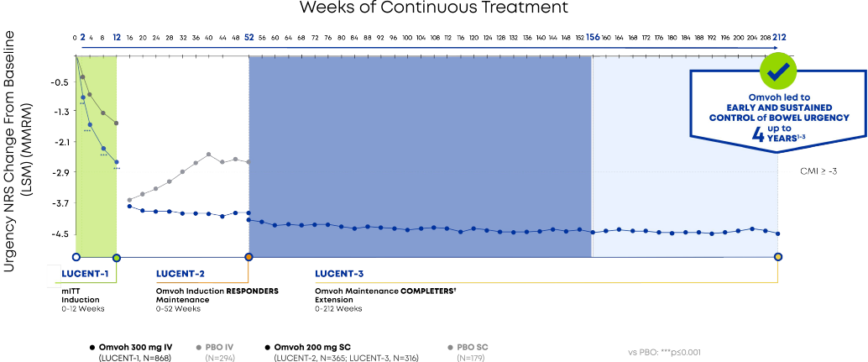Click the EARLY AND SUSTAINED CONTROL callout text
Viewport: 868px width, 362px height.
tap(777, 112)
